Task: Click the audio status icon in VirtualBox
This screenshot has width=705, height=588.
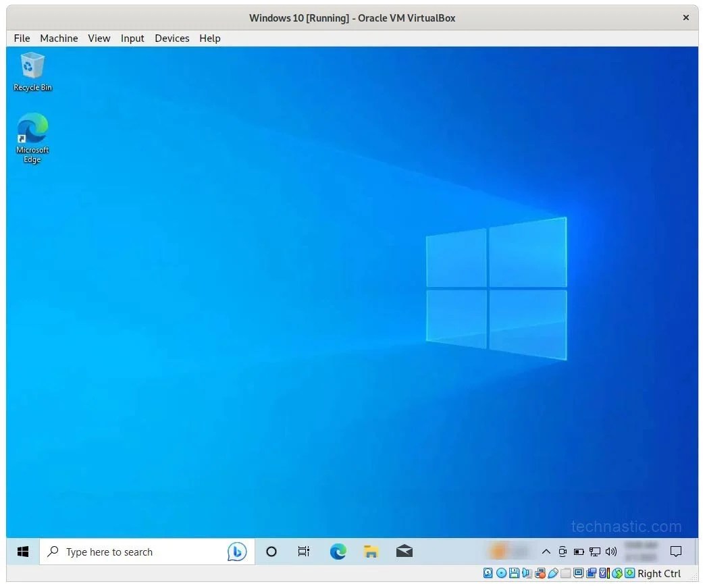Action: tap(527, 573)
